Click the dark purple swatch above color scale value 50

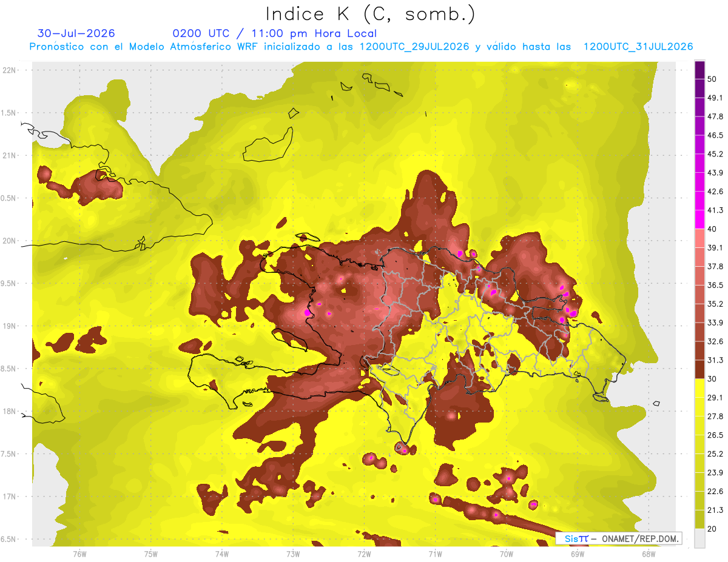point(699,69)
